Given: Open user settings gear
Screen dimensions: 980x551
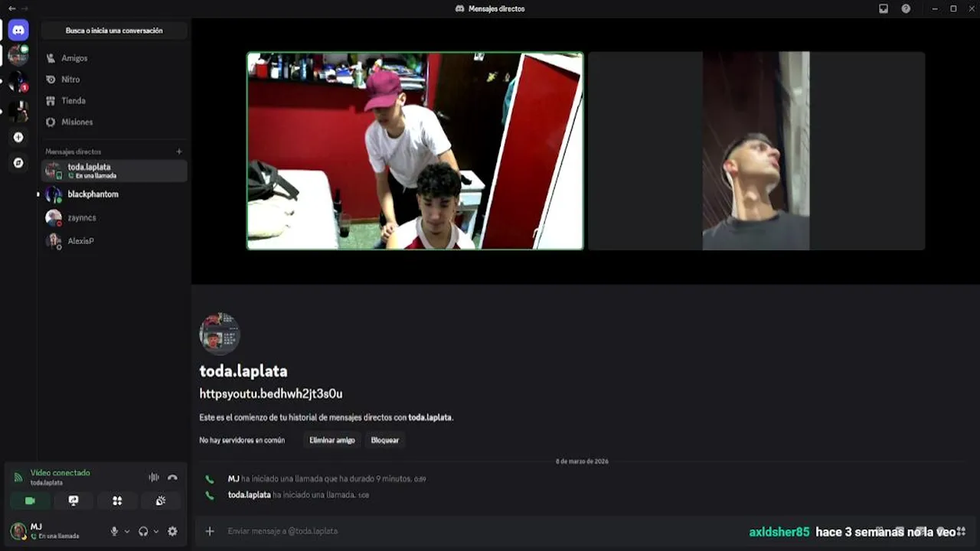Looking at the screenshot, I should (172, 531).
